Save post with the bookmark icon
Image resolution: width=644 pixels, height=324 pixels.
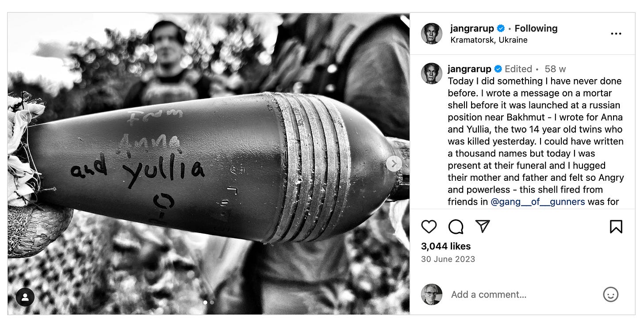click(616, 227)
